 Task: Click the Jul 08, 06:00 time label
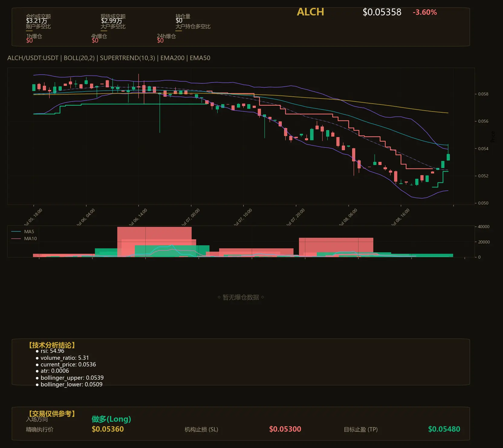(348, 217)
